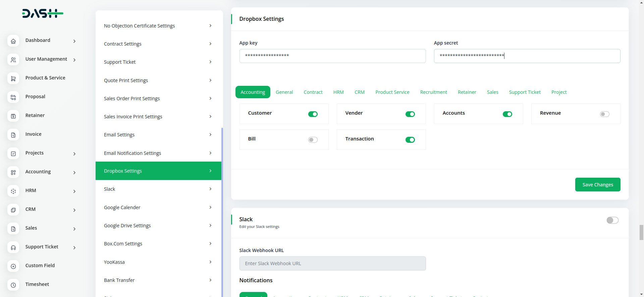Viewport: 644px width, 297px height.
Task: Open Email Notification Settings link
Action: point(158,153)
